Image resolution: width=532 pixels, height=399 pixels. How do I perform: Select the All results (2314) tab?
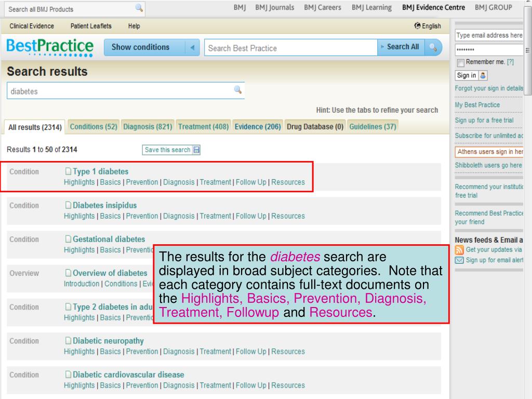(35, 127)
